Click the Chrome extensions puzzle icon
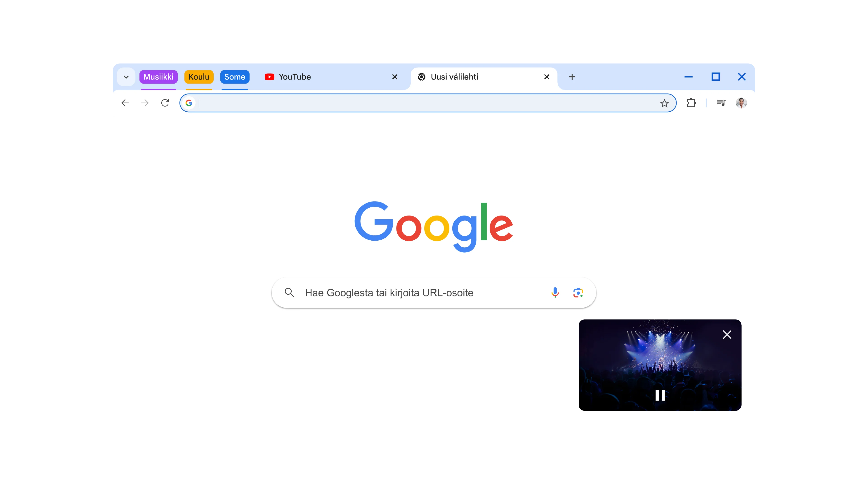 point(691,103)
